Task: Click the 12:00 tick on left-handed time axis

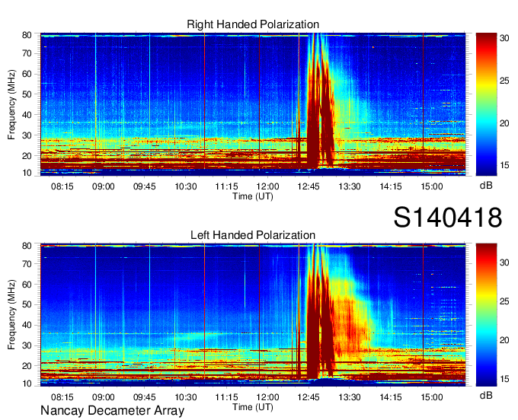Action: tap(267, 397)
